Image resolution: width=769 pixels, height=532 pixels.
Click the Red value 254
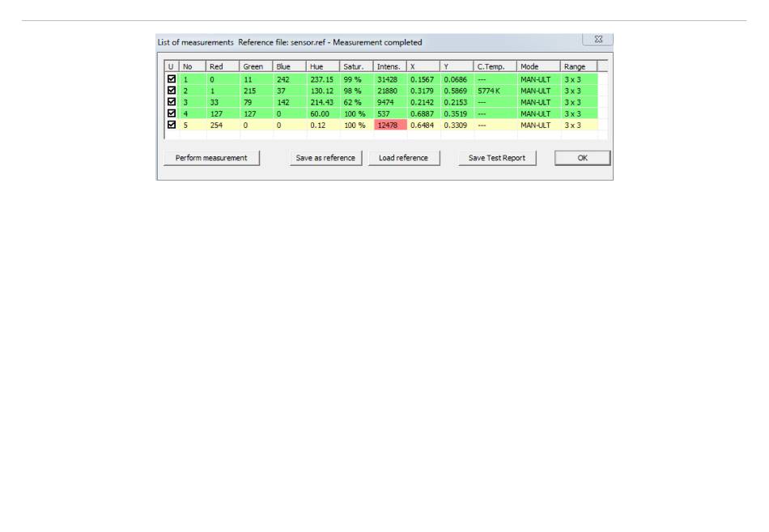[216, 126]
